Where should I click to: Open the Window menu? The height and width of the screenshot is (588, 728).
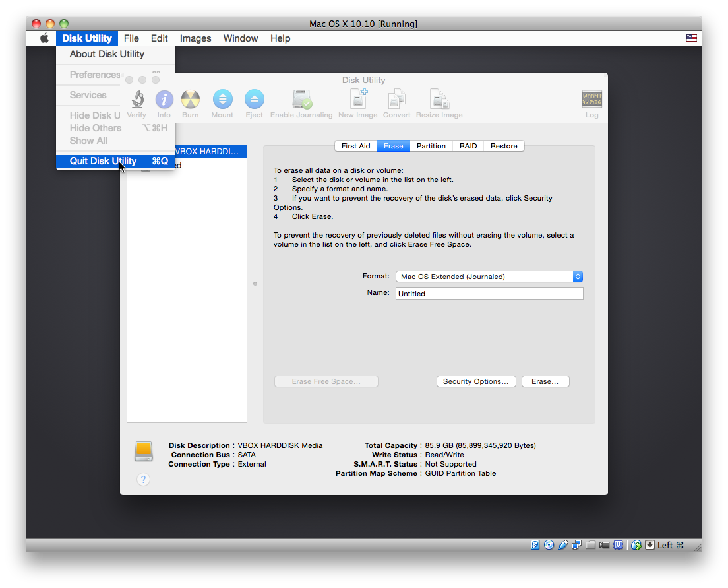(x=241, y=38)
